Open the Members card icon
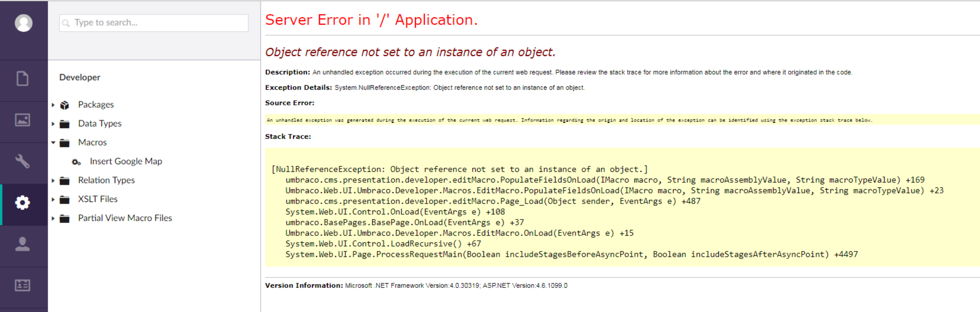 click(22, 285)
